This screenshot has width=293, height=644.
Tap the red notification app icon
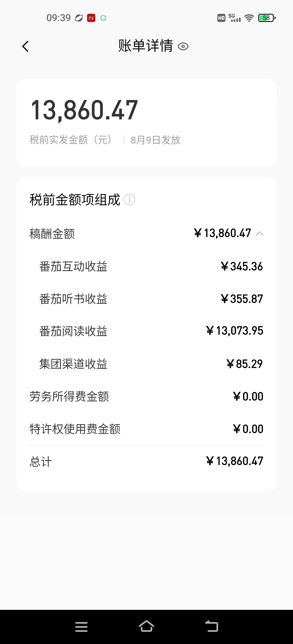91,18
